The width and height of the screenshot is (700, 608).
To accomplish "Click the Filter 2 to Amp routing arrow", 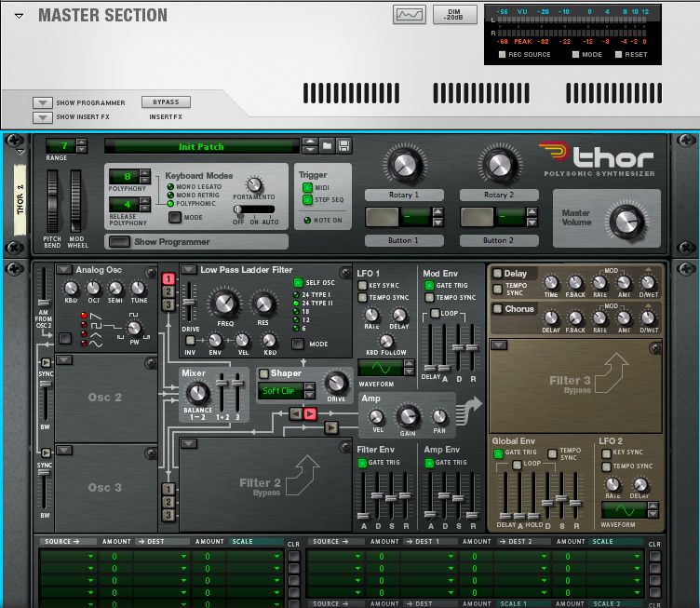I will (330, 427).
